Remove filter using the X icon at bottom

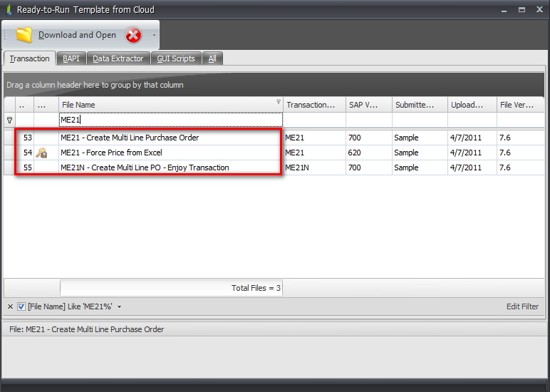[10, 306]
